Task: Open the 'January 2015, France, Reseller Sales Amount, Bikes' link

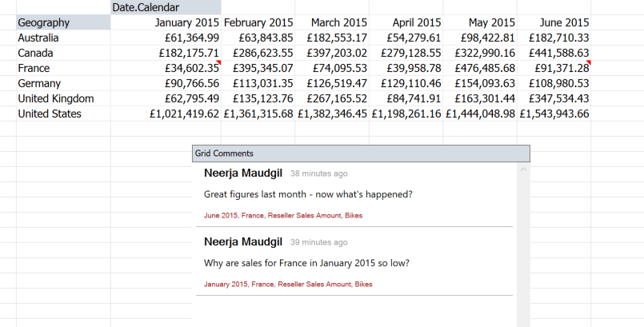Action: point(288,285)
